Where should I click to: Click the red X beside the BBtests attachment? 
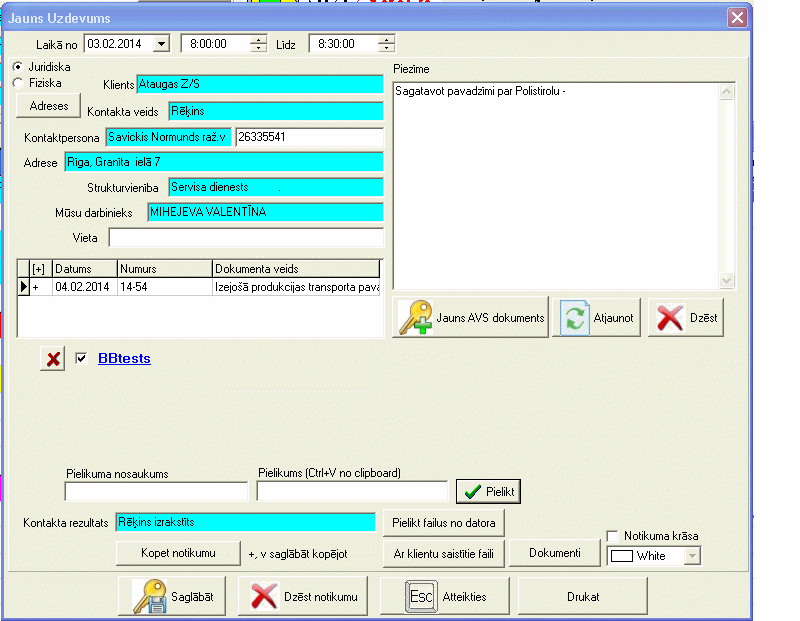coord(53,359)
